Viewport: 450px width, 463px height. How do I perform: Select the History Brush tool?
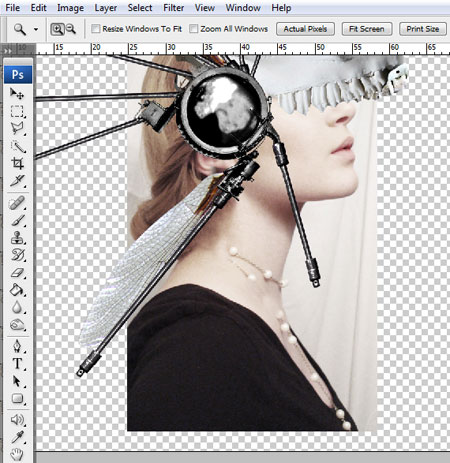(17, 255)
